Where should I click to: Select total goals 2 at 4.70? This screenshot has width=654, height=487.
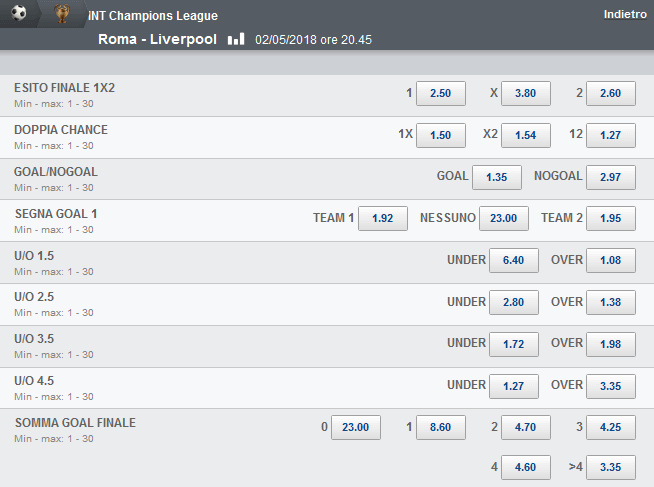tap(526, 427)
